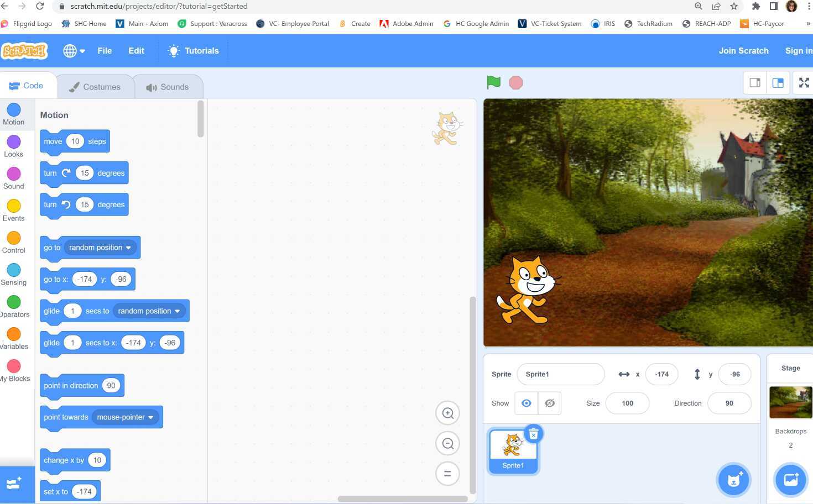Click the sprite y position field
Viewport: 813px width, 504px height.
[x=734, y=374]
